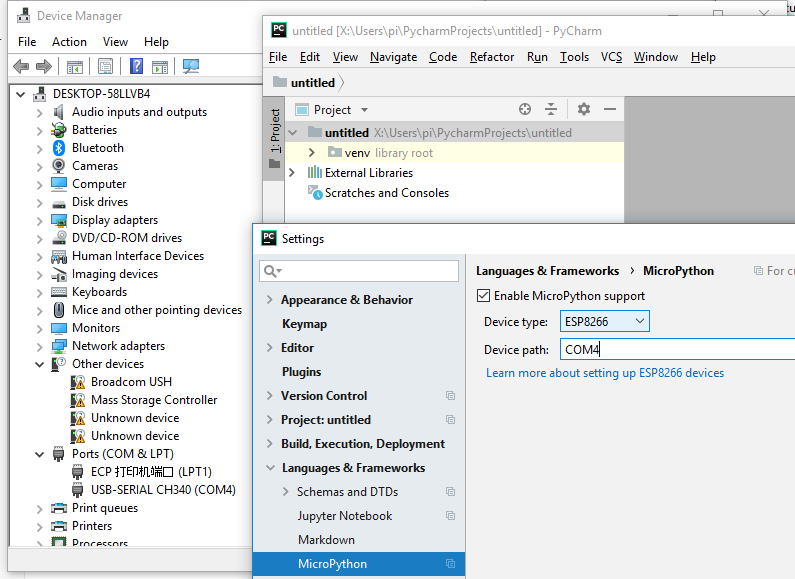Hide the Project panel with minus icon
The image size is (795, 579).
(x=610, y=109)
